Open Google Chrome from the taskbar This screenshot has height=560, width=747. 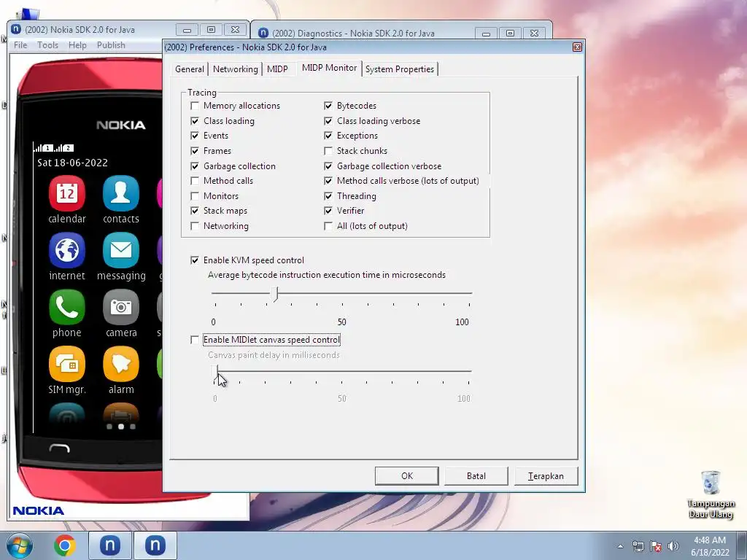65,545
